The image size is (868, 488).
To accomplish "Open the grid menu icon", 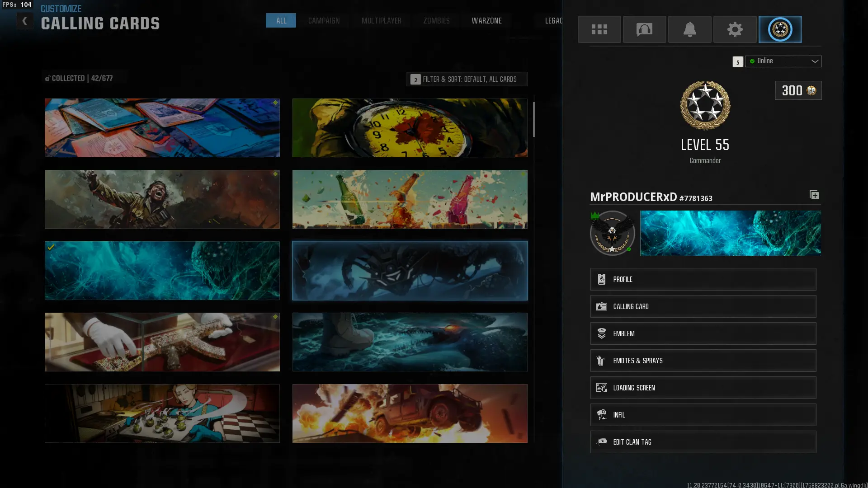I will click(599, 29).
